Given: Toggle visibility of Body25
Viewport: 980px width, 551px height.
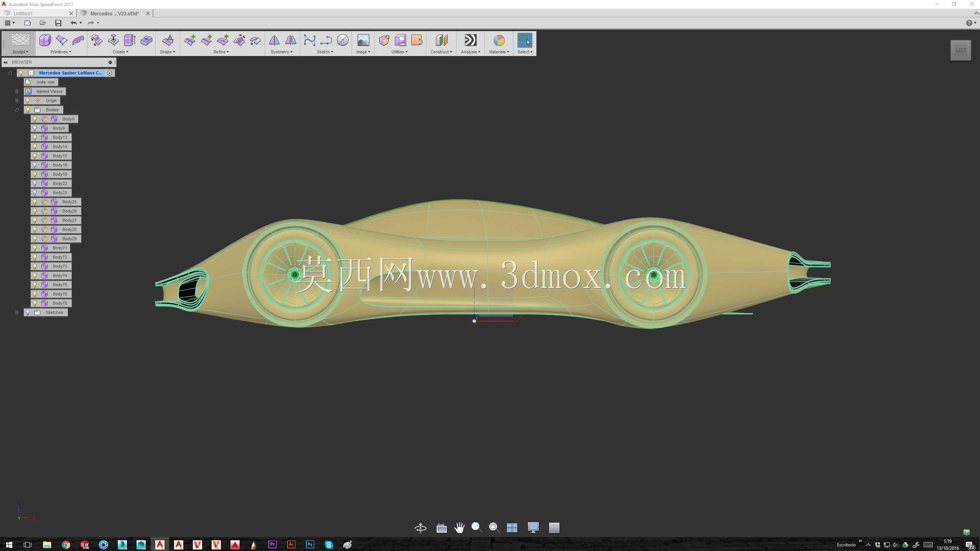Looking at the screenshot, I should pyautogui.click(x=35, y=202).
